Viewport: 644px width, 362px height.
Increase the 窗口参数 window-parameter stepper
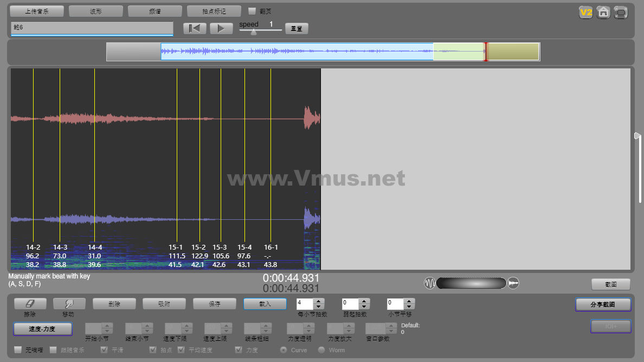click(x=391, y=326)
